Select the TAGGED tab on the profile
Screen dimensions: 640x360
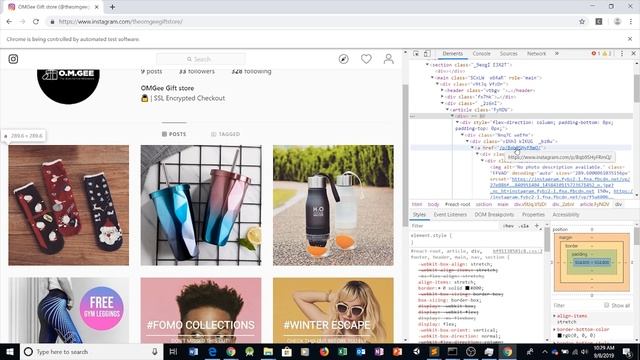pos(226,134)
